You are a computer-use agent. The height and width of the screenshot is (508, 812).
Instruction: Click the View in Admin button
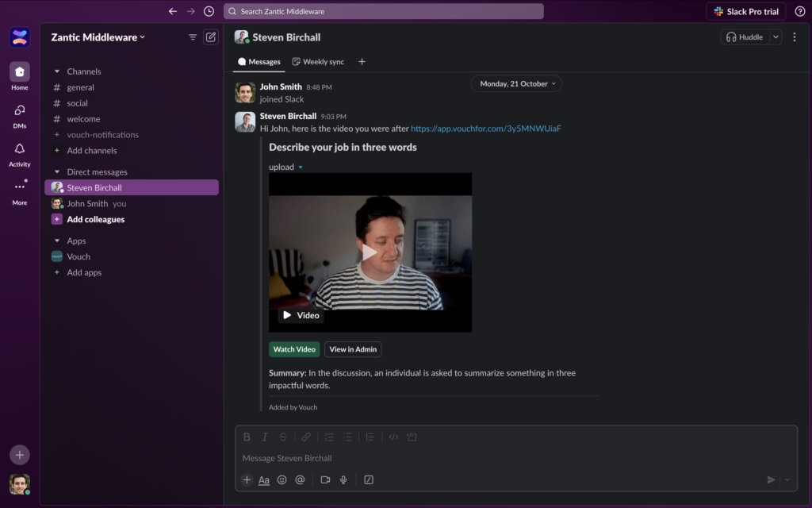[353, 349]
